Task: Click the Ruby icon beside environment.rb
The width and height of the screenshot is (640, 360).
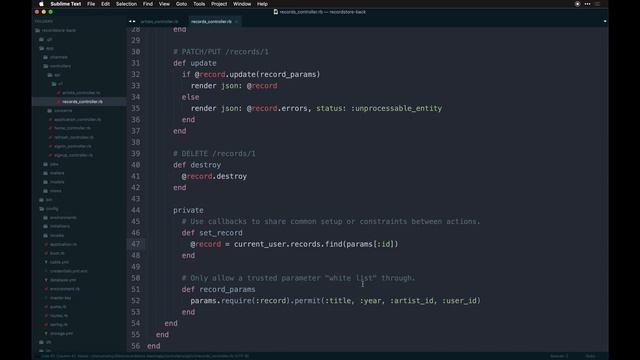Action: (x=46, y=289)
